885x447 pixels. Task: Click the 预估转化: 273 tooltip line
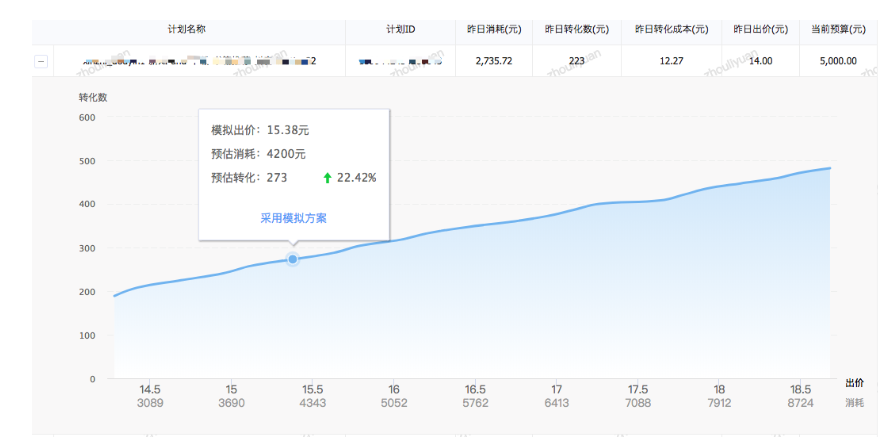tap(249, 178)
